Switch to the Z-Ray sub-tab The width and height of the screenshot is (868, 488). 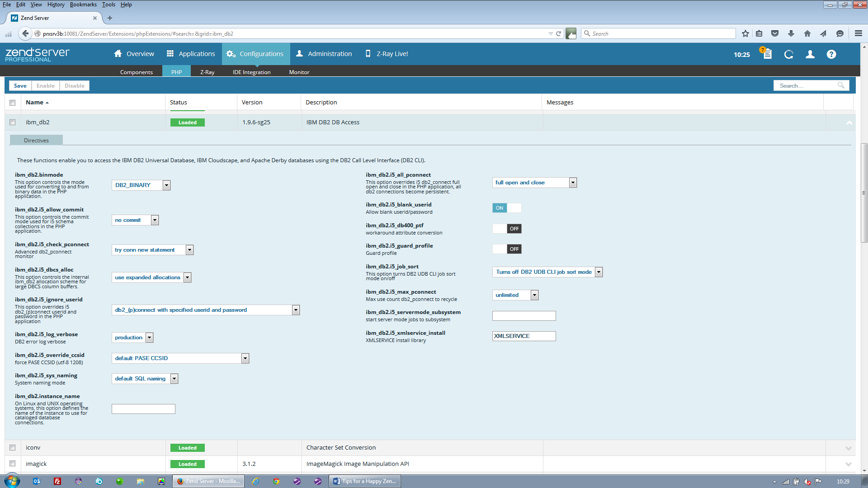207,72
